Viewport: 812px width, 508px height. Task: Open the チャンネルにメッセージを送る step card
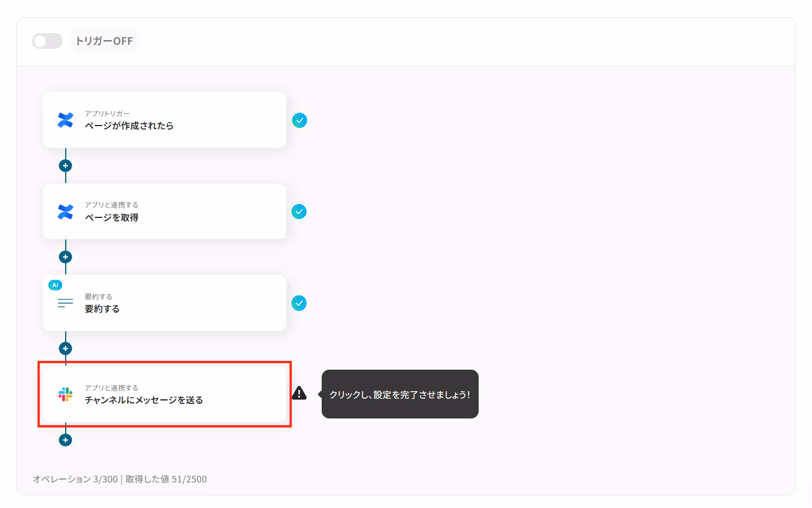[x=165, y=394]
